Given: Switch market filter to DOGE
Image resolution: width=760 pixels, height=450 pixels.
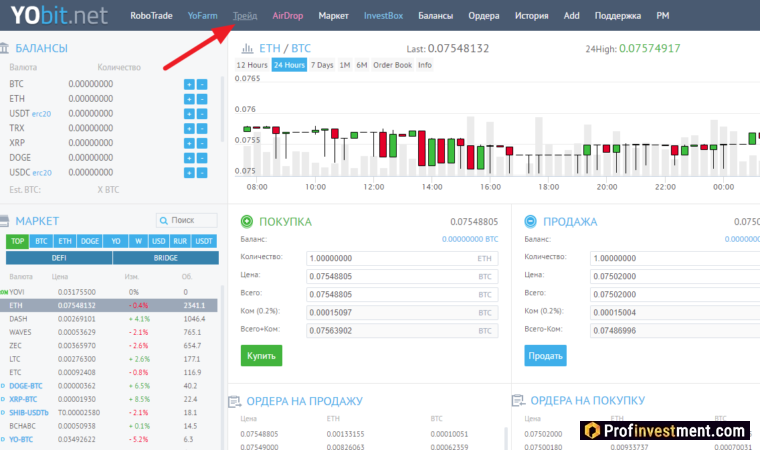Looking at the screenshot, I should click(90, 241).
